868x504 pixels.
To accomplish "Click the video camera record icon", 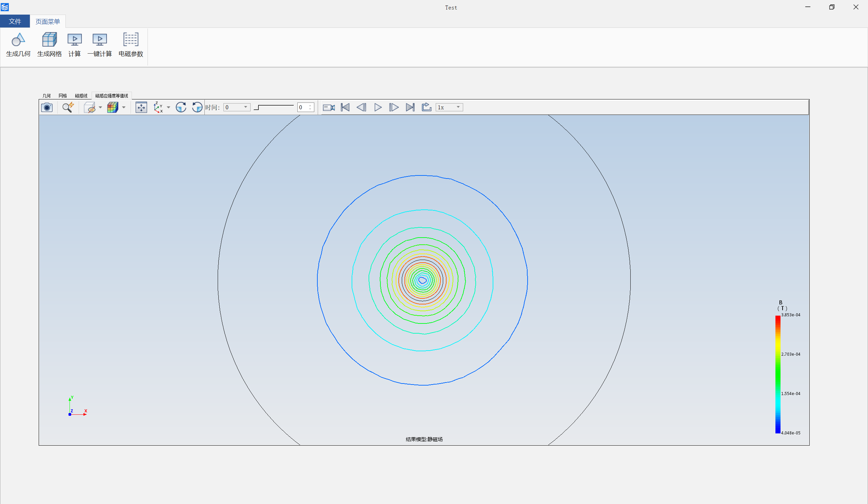I will click(x=329, y=108).
